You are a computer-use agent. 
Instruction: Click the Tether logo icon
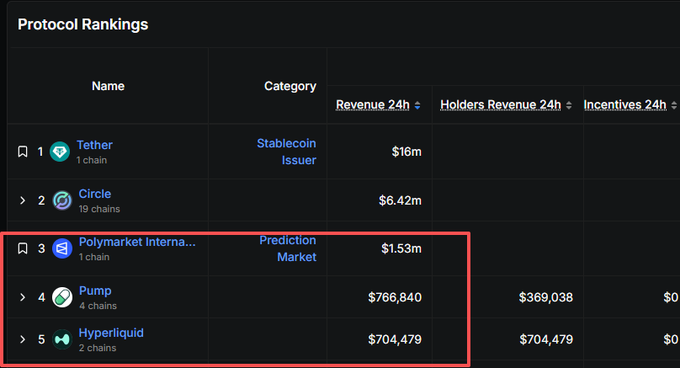pyautogui.click(x=60, y=152)
